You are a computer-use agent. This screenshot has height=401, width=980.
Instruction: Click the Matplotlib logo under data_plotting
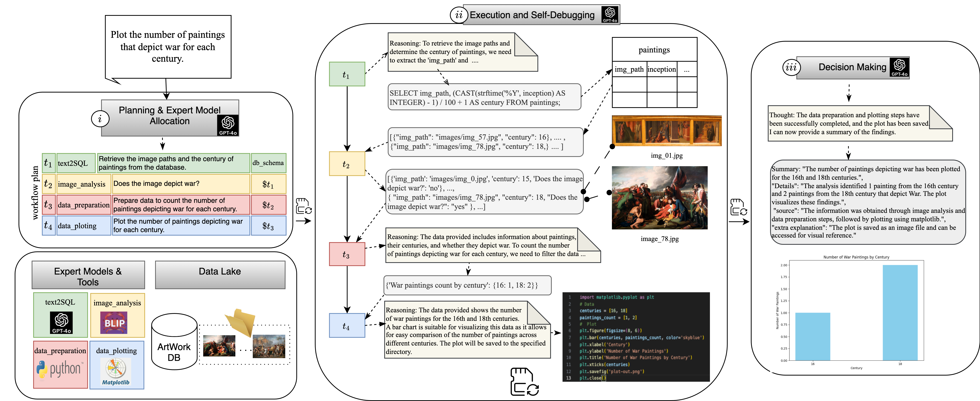[x=116, y=371]
